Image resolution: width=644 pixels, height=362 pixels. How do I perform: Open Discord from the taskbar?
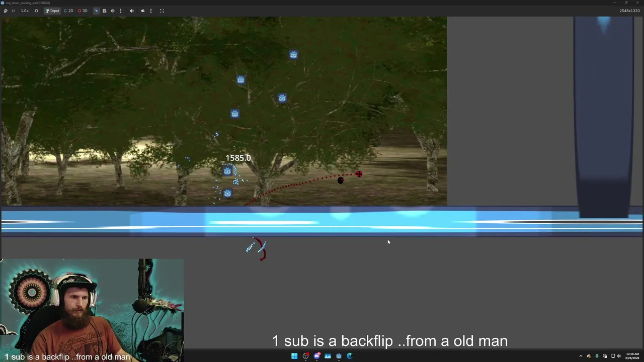(x=316, y=356)
